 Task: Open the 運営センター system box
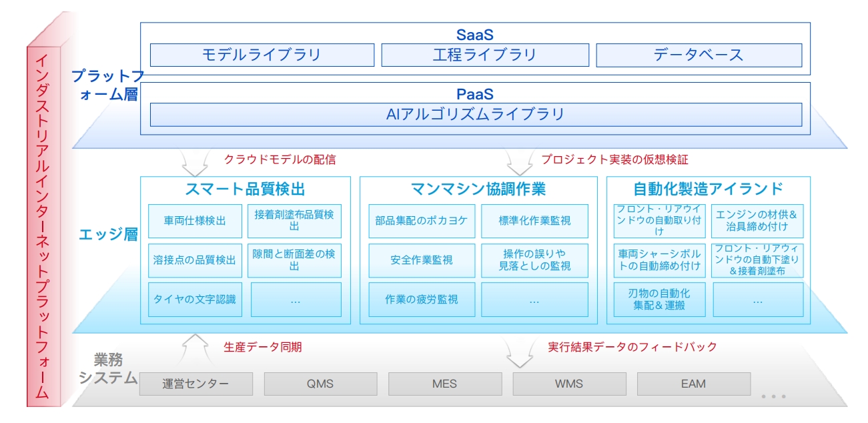point(196,384)
